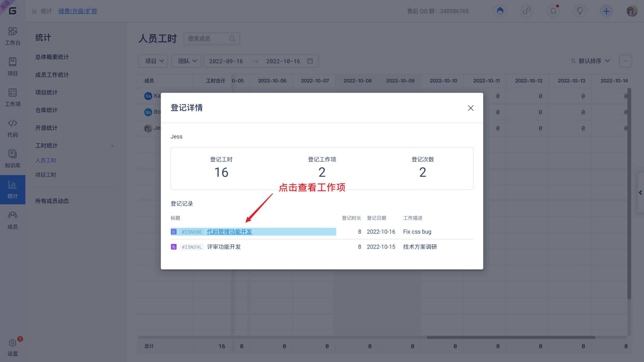
Task: Open work item 代码管理功能开发 link
Action: (x=229, y=232)
